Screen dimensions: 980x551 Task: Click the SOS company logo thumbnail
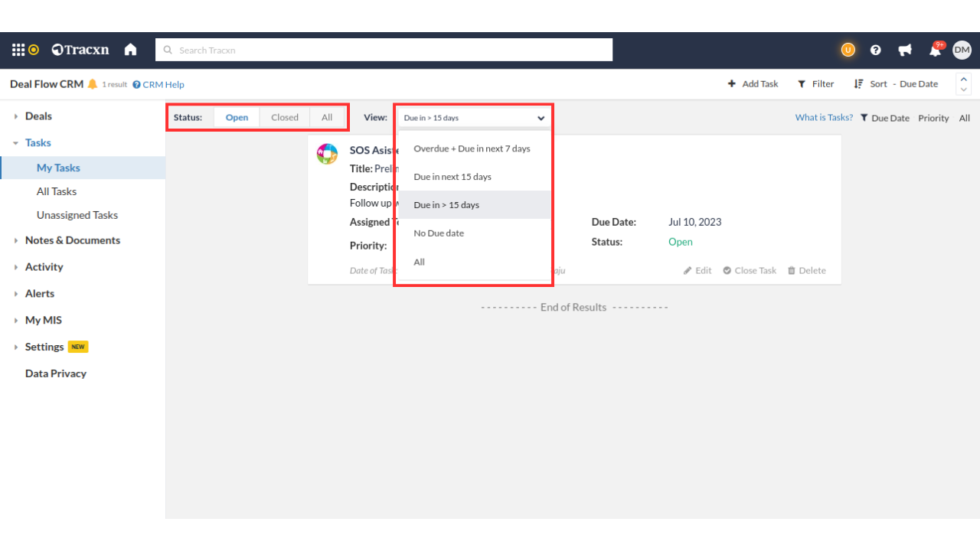328,154
